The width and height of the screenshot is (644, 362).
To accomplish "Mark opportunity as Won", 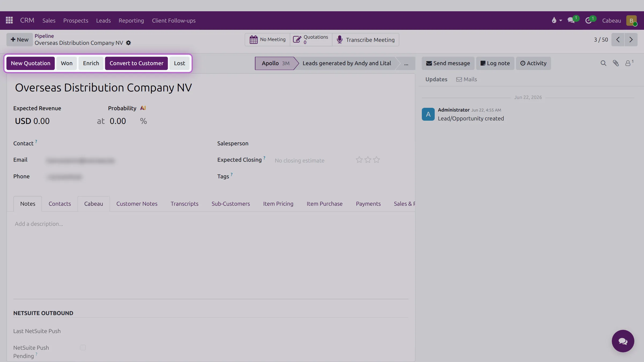I will click(x=67, y=63).
